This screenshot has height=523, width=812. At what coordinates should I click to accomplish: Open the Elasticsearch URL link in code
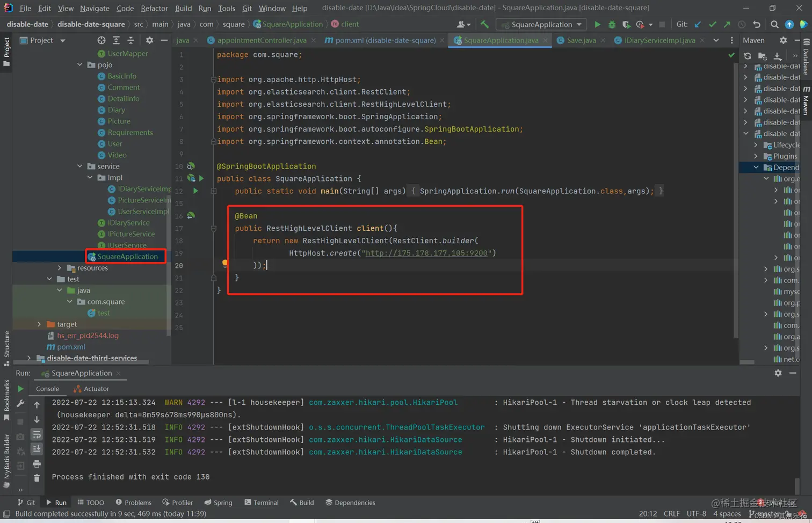(x=426, y=253)
